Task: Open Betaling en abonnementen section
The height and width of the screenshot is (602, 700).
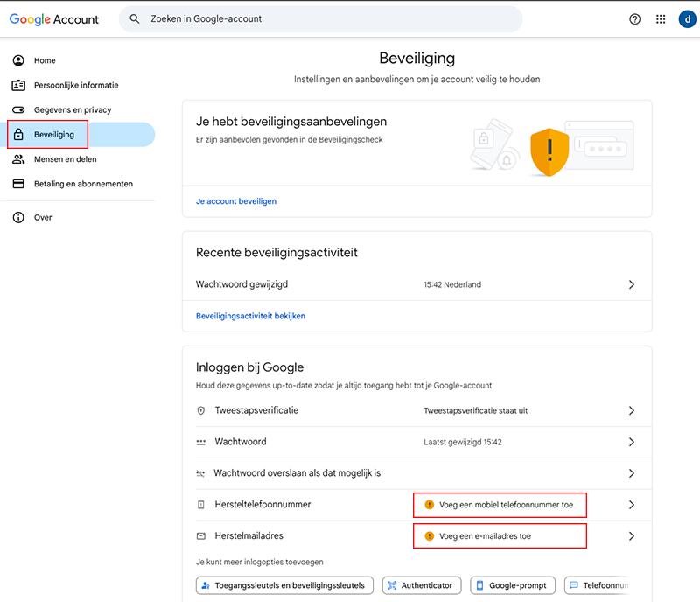Action: click(83, 184)
